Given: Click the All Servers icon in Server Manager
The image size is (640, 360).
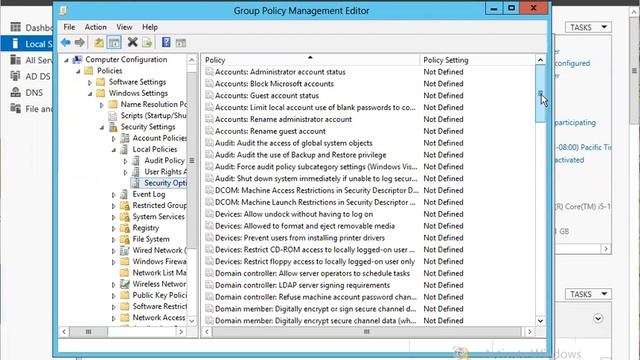Looking at the screenshot, I should tap(16, 60).
